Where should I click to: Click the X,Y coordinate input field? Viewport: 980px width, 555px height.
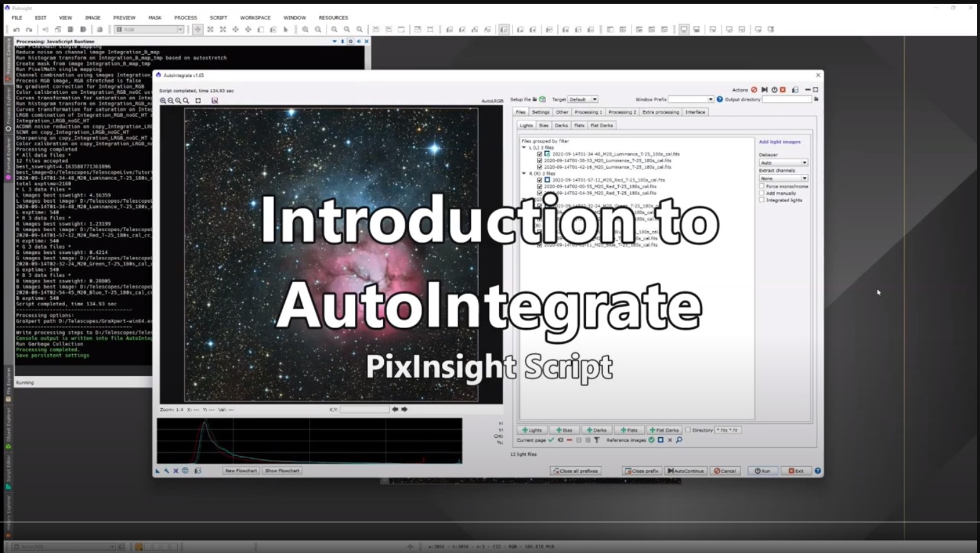(x=364, y=409)
